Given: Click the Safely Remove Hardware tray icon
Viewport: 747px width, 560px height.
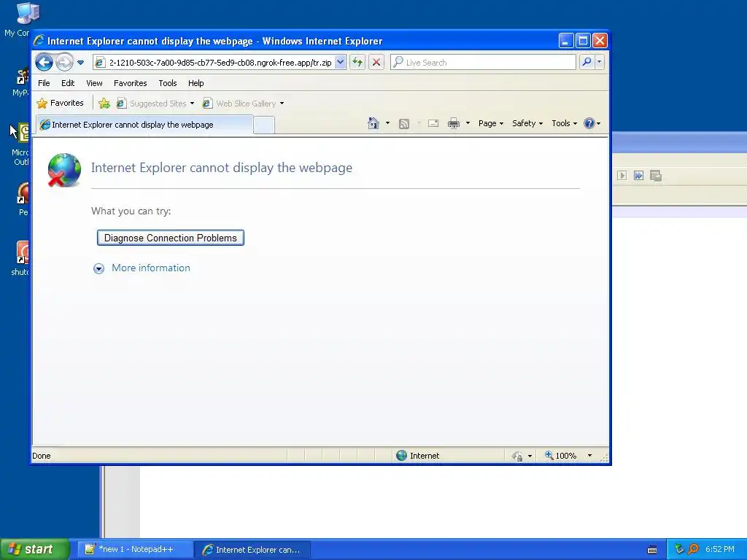Looking at the screenshot, I should (x=679, y=550).
